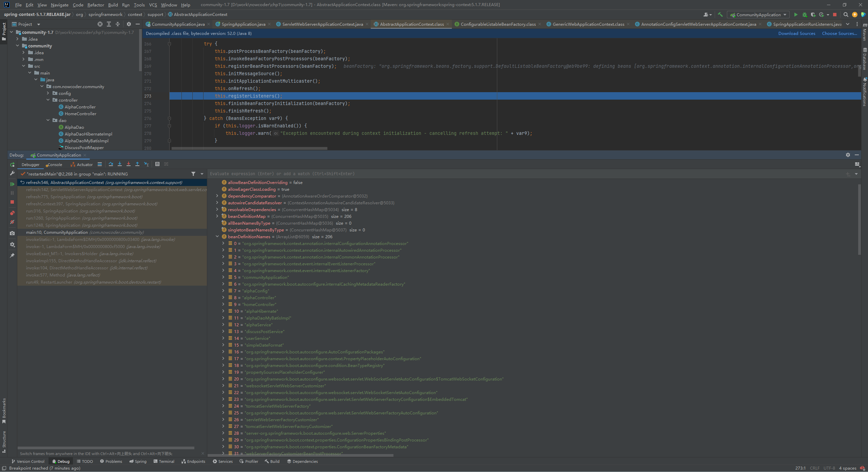868x472 pixels.
Task: Open Project panel settings gear
Action: point(129,24)
